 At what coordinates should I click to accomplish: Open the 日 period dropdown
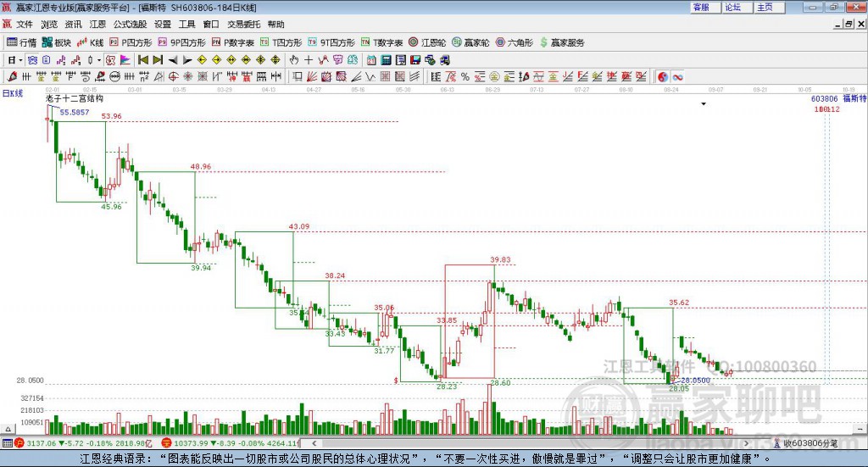[14, 60]
